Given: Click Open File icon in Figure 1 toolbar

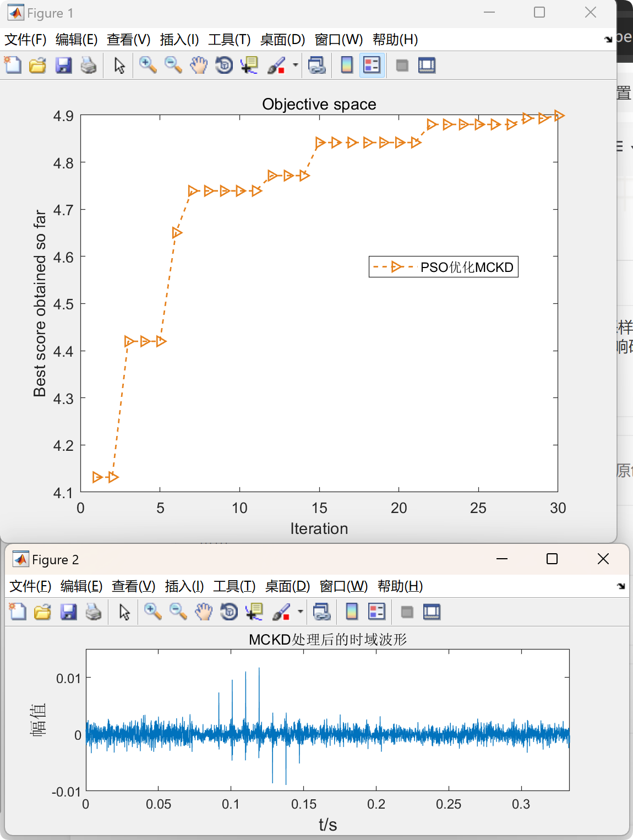Looking at the screenshot, I should coord(37,65).
